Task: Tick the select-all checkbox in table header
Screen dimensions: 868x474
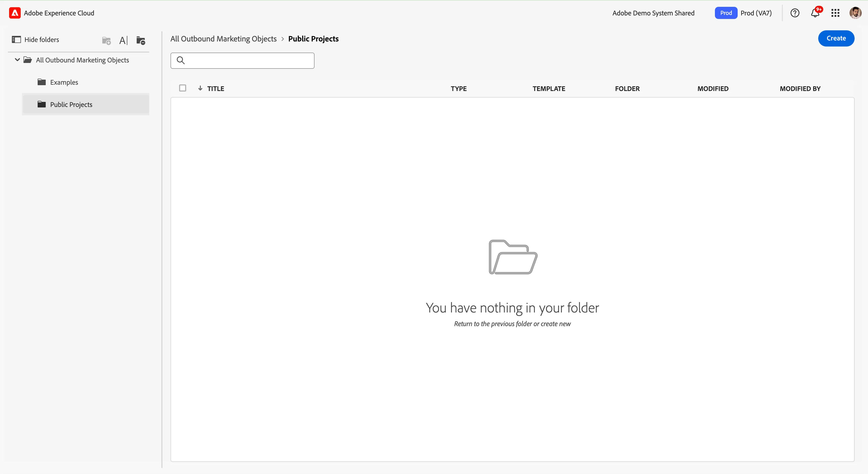Action: coord(183,88)
